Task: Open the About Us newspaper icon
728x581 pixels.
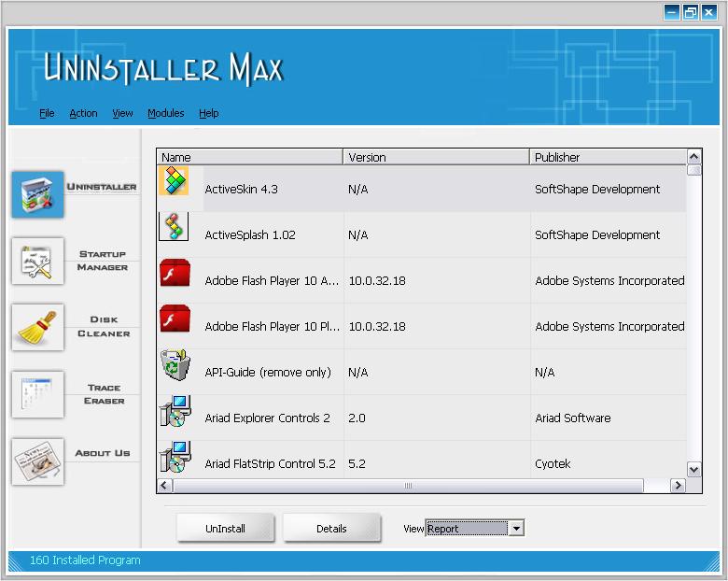Action: point(37,461)
